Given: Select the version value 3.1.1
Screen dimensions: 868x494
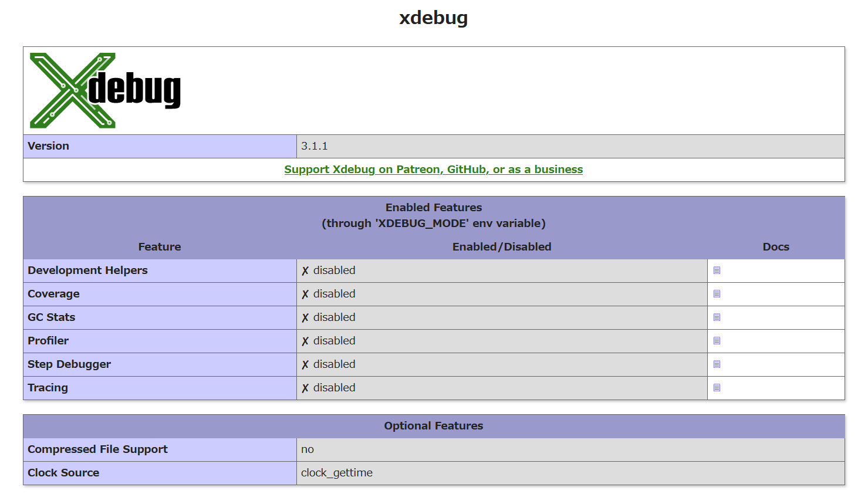Looking at the screenshot, I should click(315, 146).
